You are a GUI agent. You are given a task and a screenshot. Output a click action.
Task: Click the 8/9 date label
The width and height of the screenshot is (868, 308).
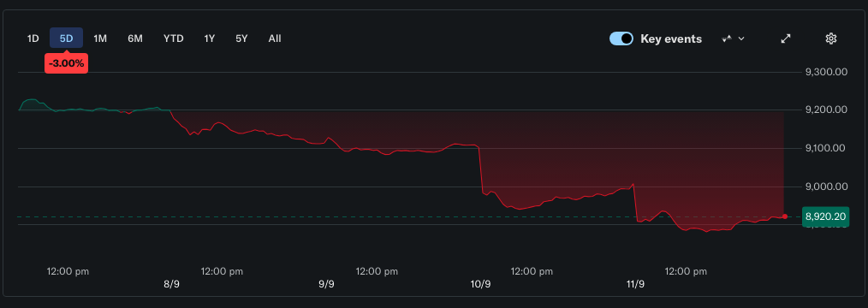point(171,284)
